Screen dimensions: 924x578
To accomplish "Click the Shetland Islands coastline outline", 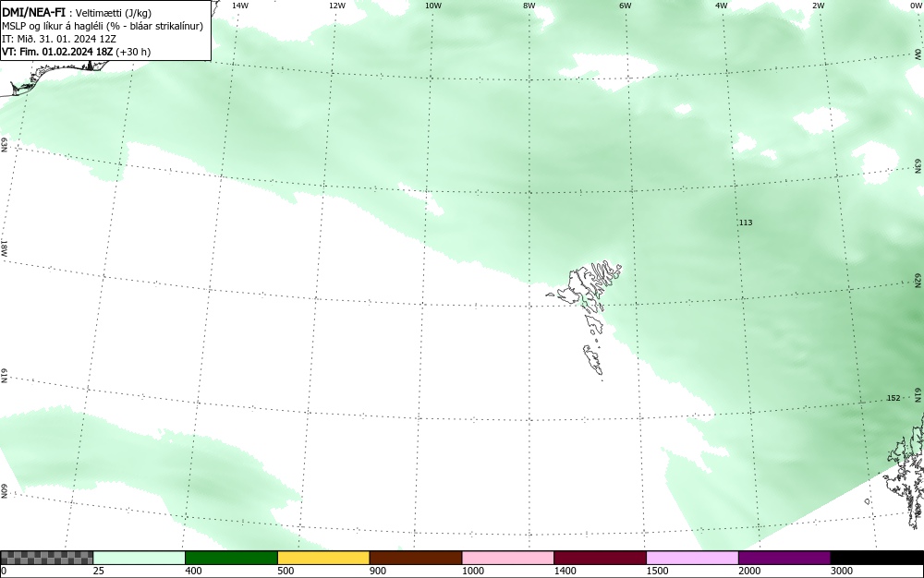I will (906, 471).
